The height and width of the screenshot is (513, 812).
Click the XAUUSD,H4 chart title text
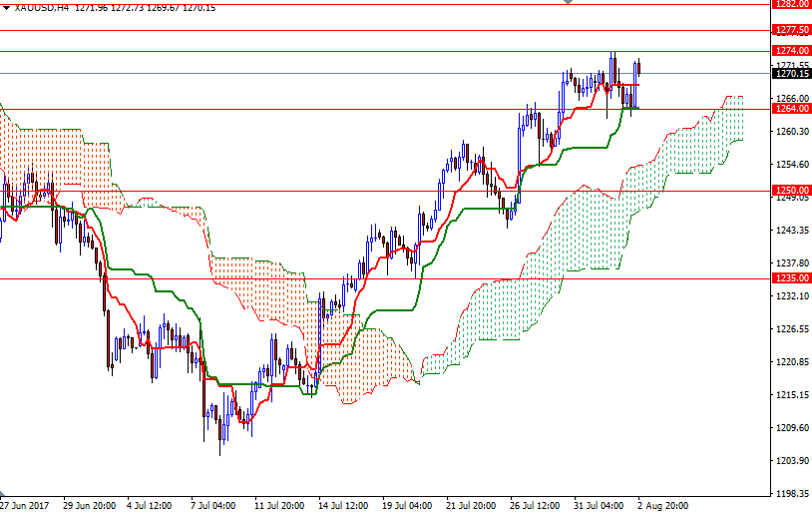coord(42,7)
